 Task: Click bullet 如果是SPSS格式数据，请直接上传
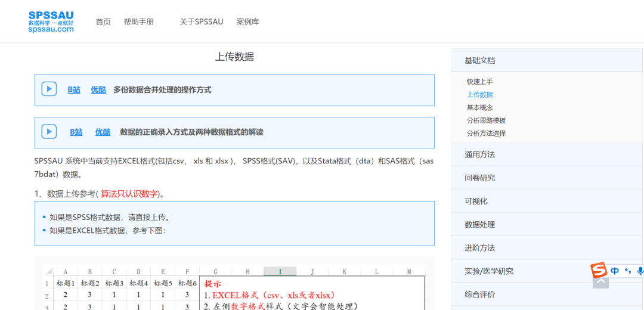(x=110, y=218)
